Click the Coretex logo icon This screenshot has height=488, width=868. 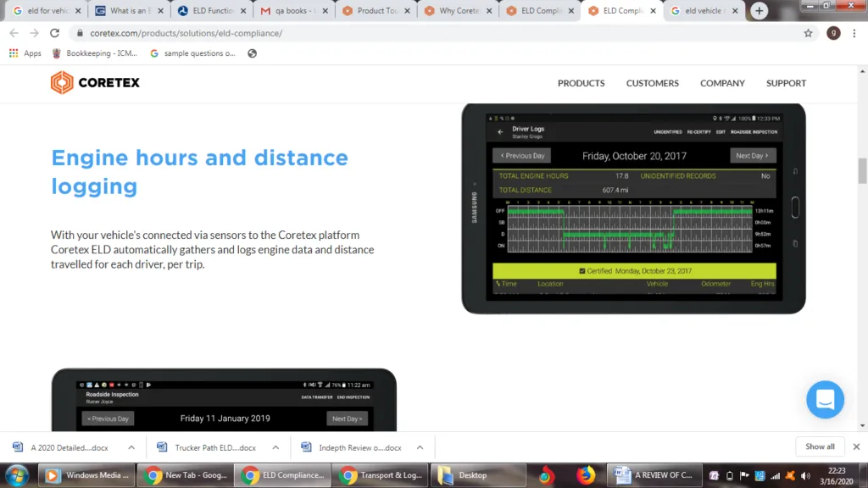click(62, 82)
